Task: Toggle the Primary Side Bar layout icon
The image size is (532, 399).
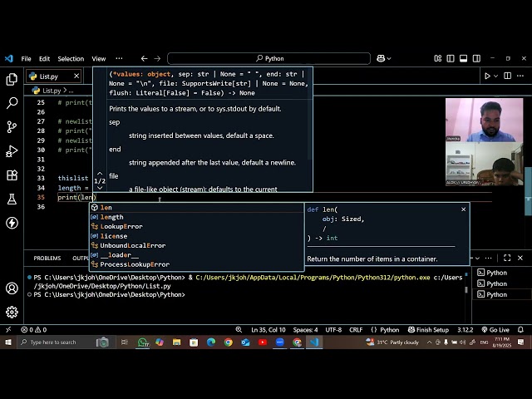Action: (451, 59)
